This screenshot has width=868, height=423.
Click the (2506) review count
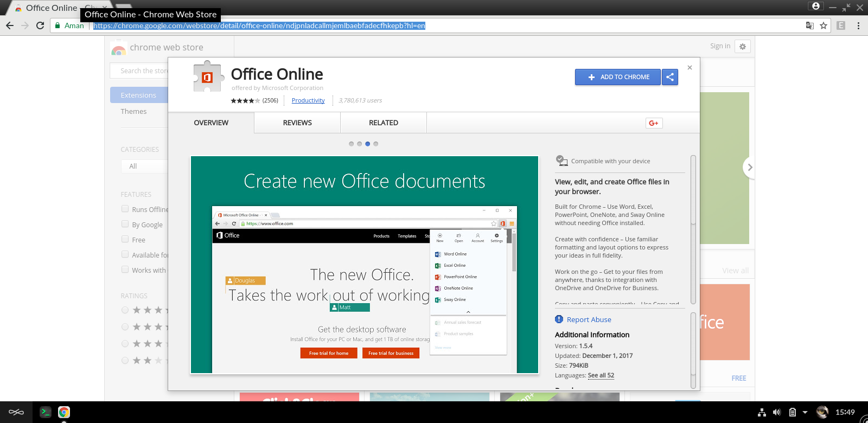pyautogui.click(x=270, y=100)
